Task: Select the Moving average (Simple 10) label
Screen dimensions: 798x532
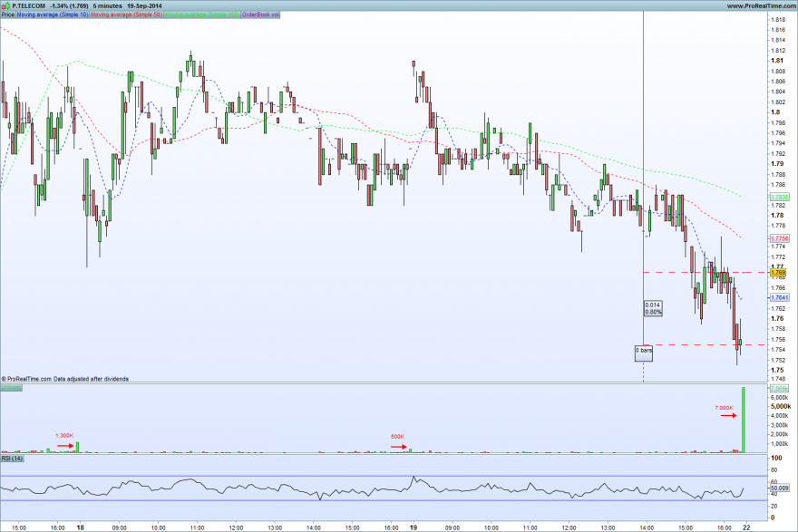Action: (53, 15)
